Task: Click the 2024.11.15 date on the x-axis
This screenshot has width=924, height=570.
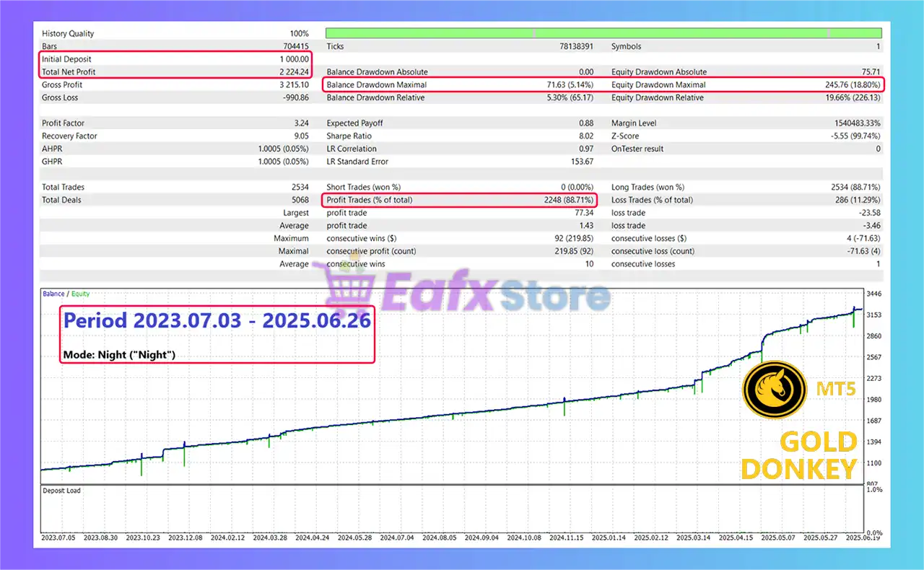Action: 568,538
